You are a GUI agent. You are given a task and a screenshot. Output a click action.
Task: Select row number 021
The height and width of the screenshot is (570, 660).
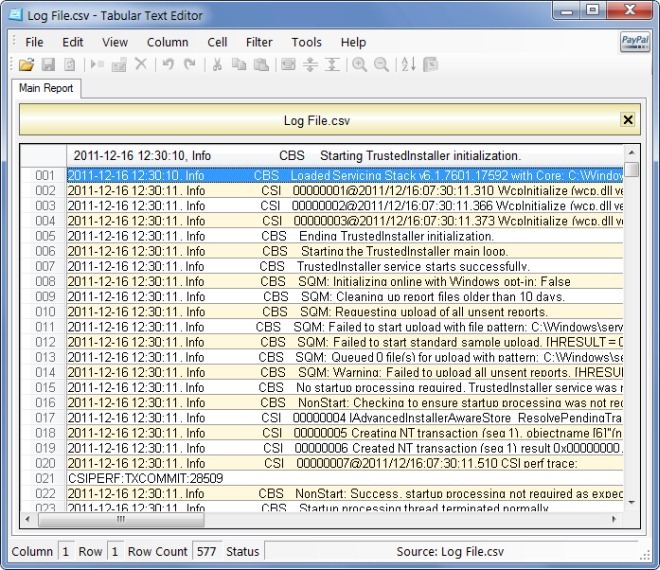click(x=44, y=478)
